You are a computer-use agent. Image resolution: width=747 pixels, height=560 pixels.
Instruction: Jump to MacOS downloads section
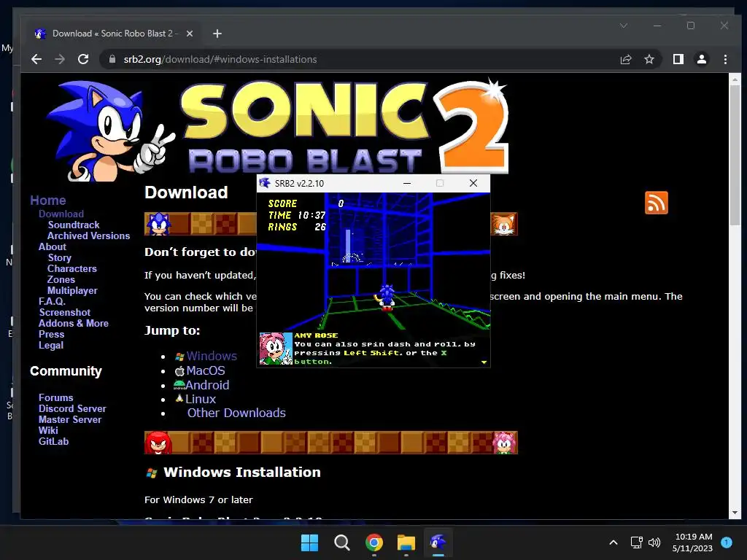pyautogui.click(x=205, y=370)
